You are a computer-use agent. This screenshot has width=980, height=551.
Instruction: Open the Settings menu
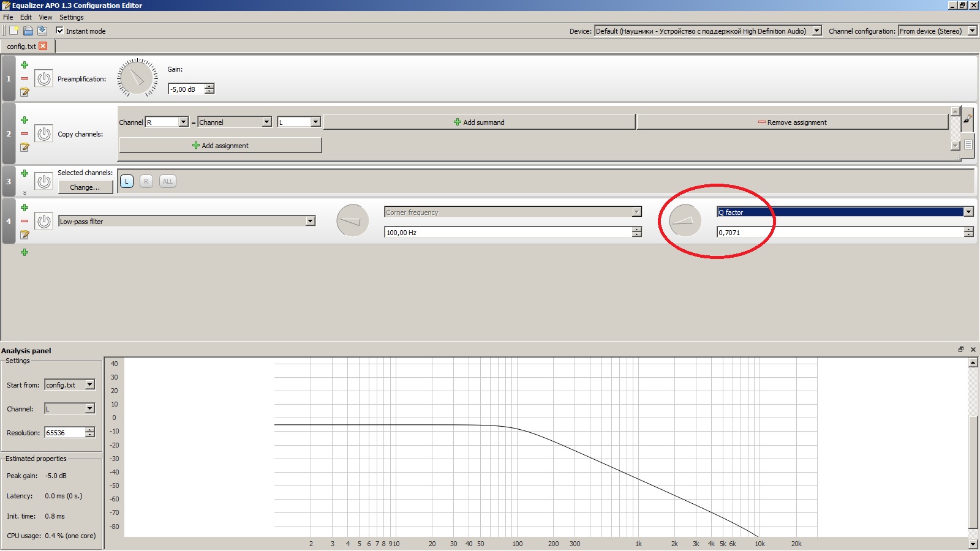pos(72,17)
